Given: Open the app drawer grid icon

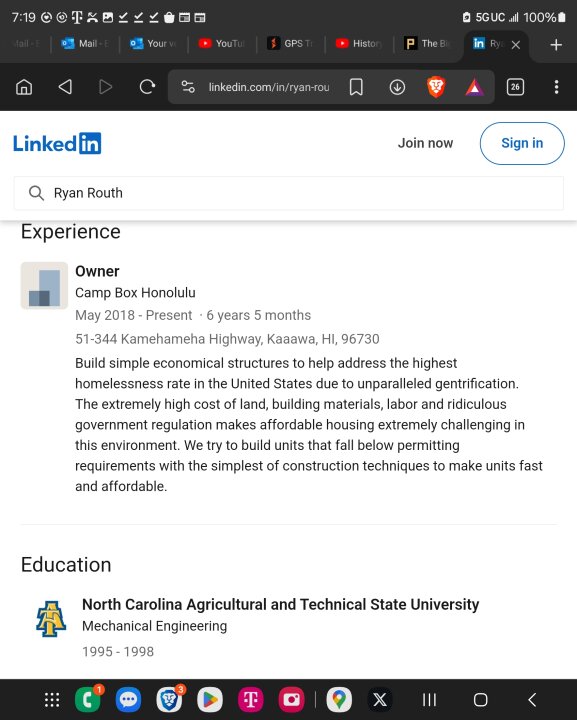Looking at the screenshot, I should click(x=52, y=699).
